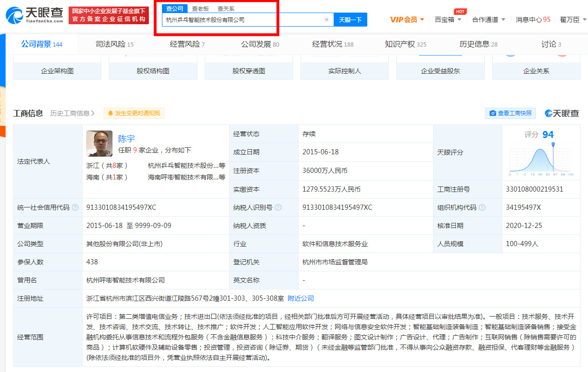
Task: Switch to 公司发展 tab
Action: (260, 44)
